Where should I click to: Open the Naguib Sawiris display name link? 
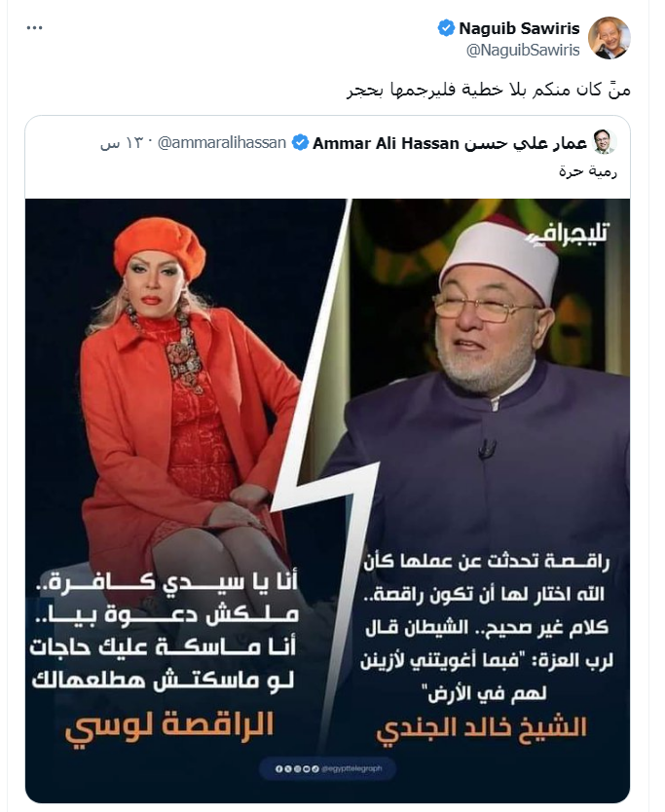tap(519, 28)
